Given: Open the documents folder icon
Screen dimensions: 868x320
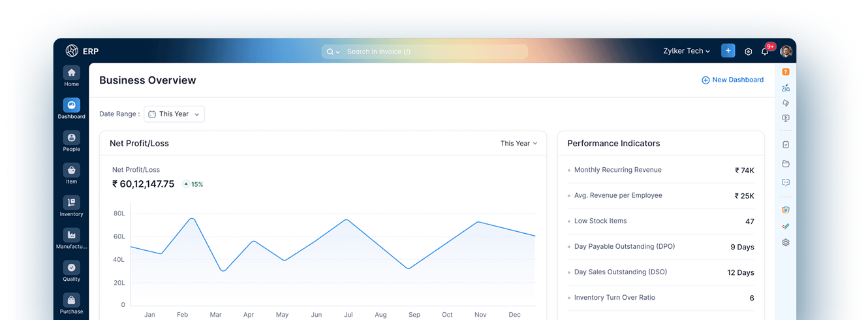Looking at the screenshot, I should pyautogui.click(x=786, y=164).
